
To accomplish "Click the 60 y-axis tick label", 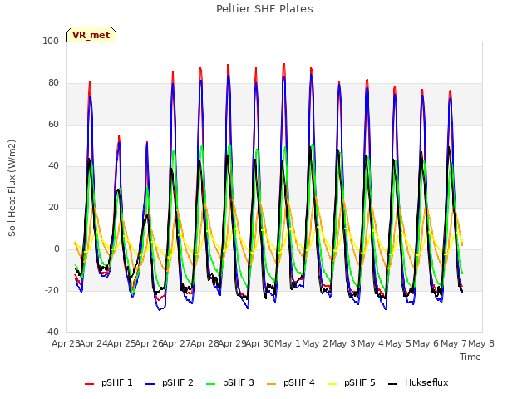I will click(53, 124).
